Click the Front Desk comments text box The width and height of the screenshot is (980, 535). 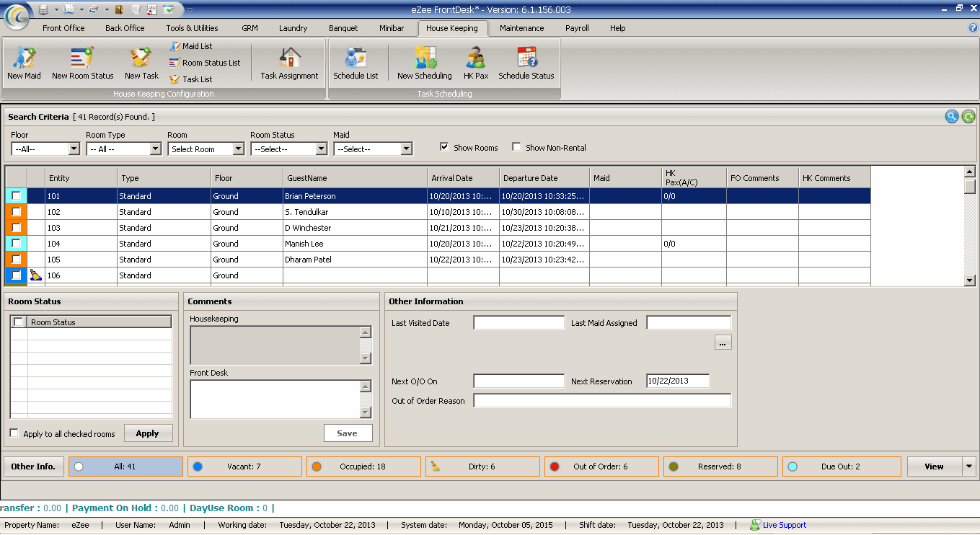coord(275,399)
